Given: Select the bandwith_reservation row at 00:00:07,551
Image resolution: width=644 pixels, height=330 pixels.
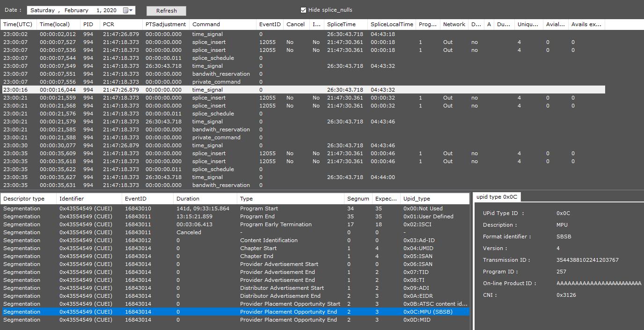Looking at the screenshot, I should tap(303, 74).
